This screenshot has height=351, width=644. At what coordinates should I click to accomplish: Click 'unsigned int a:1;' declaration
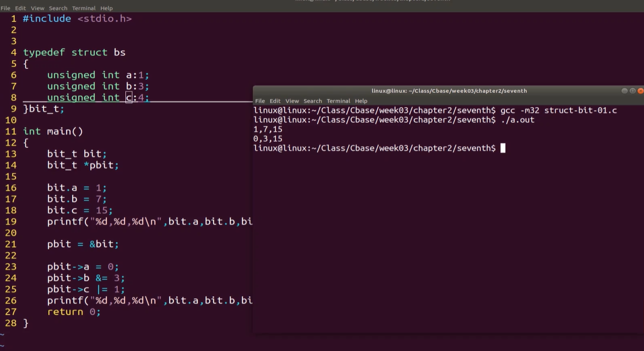98,75
